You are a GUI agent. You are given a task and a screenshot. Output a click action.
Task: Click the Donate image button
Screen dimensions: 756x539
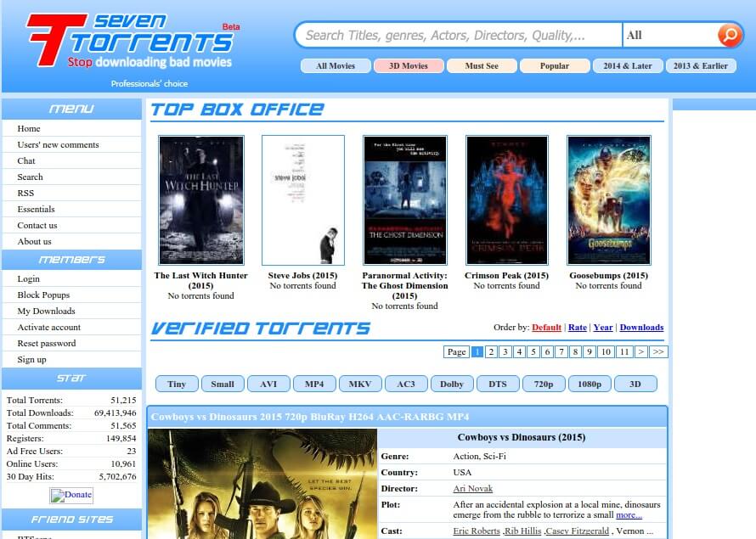pos(71,495)
